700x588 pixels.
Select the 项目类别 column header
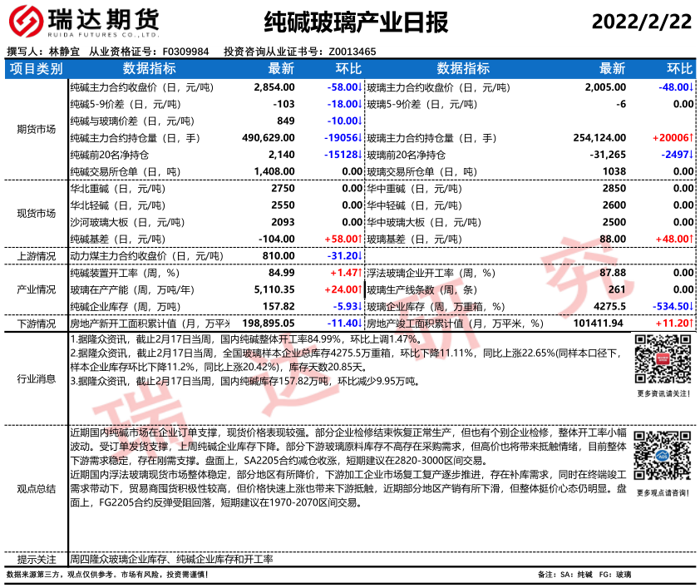click(x=35, y=68)
